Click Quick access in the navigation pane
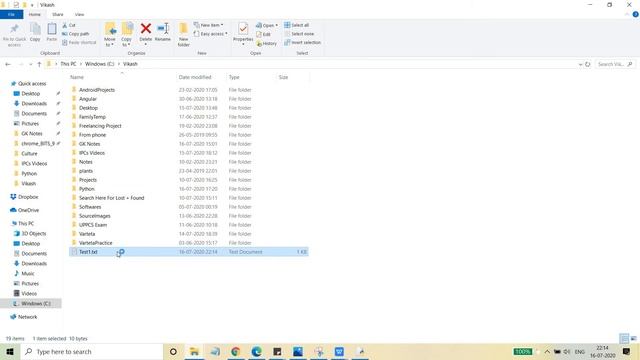Screen dimensions: 640x360 point(32,84)
